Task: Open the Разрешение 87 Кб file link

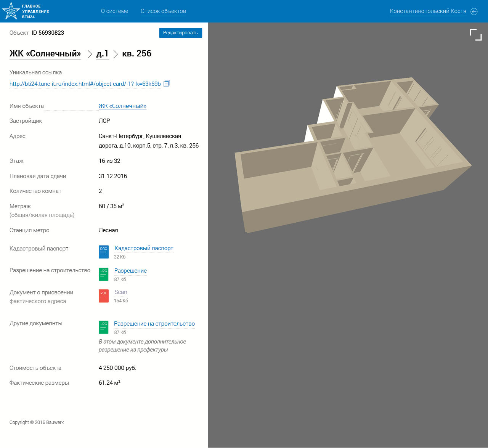Action: point(130,271)
